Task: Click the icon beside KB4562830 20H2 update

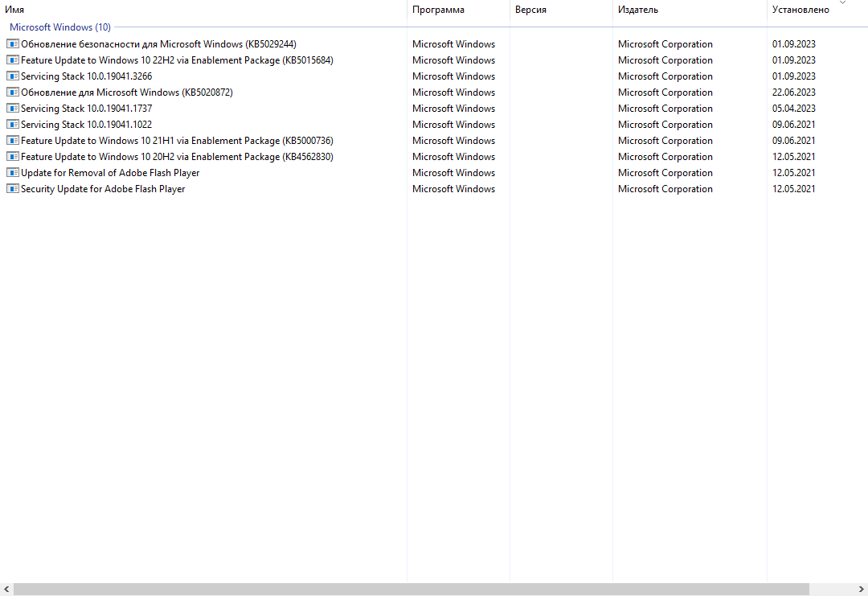Action: pyautogui.click(x=12, y=156)
